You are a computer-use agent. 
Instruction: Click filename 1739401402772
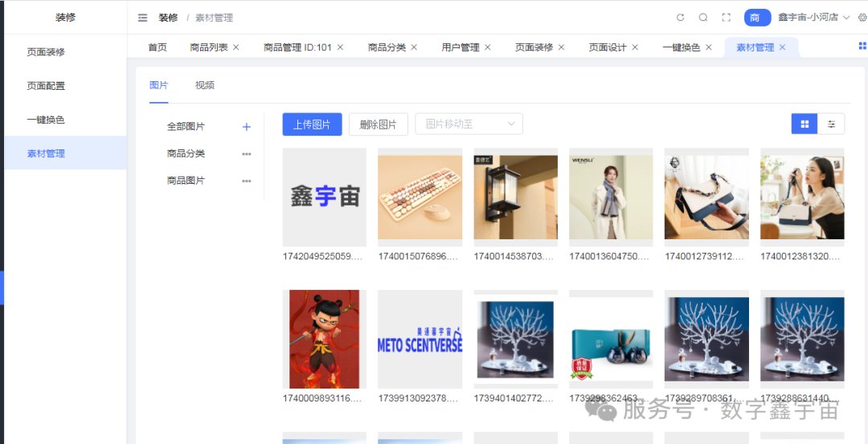[x=514, y=398]
